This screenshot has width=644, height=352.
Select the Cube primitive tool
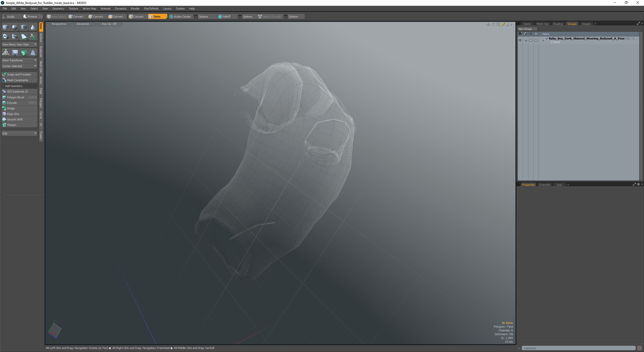(x=5, y=27)
